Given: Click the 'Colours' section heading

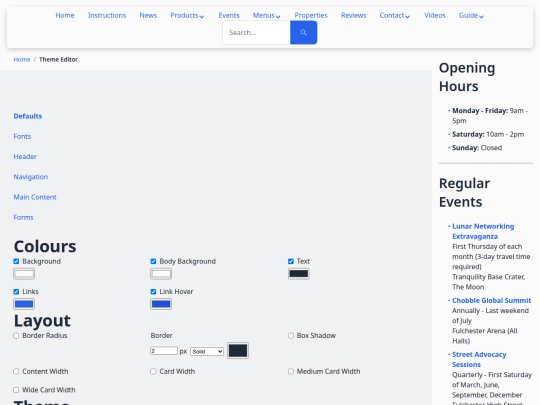Looking at the screenshot, I should [x=45, y=247].
